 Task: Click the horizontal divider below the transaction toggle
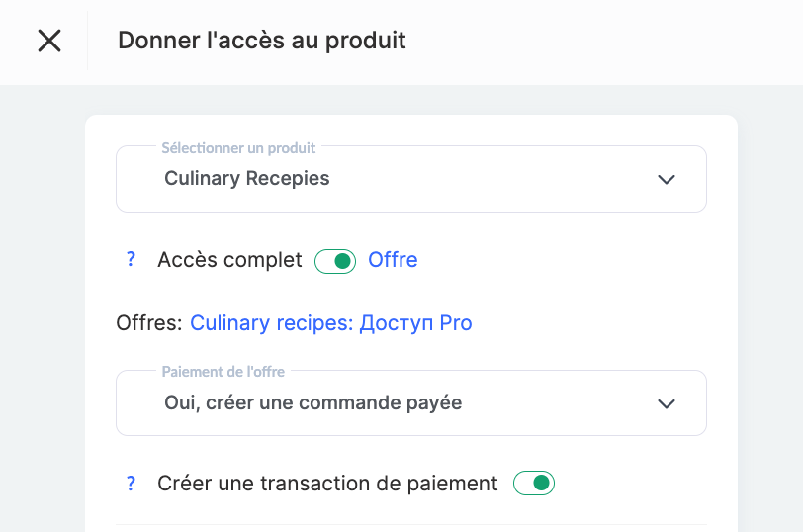411,524
